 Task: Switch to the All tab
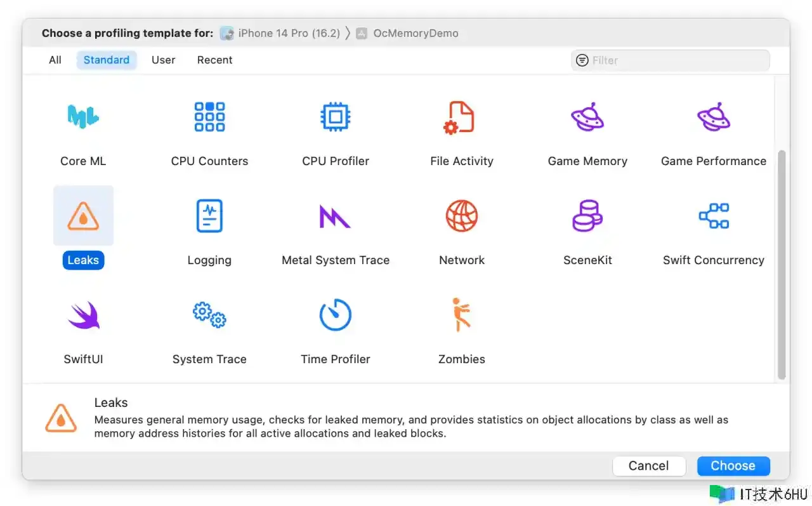[x=55, y=60]
